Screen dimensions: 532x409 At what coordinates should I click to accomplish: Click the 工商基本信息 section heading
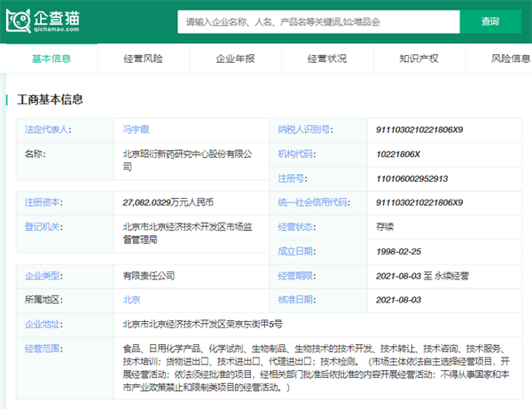point(51,98)
